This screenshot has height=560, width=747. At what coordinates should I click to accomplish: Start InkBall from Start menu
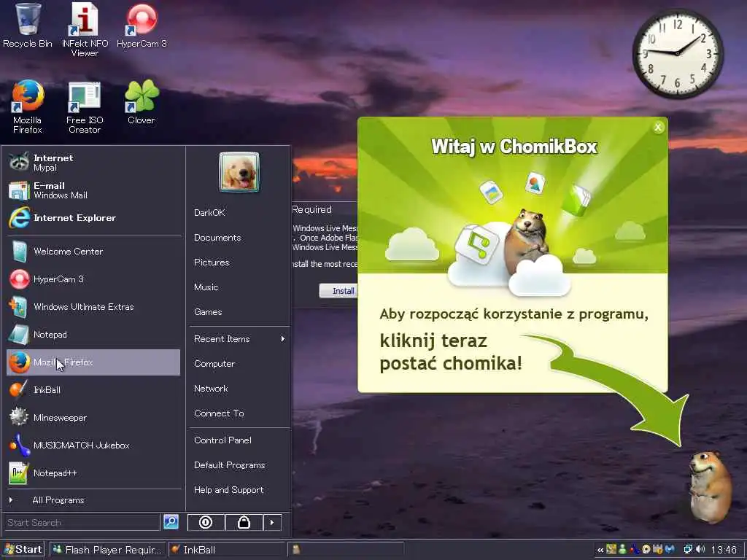tap(93, 390)
